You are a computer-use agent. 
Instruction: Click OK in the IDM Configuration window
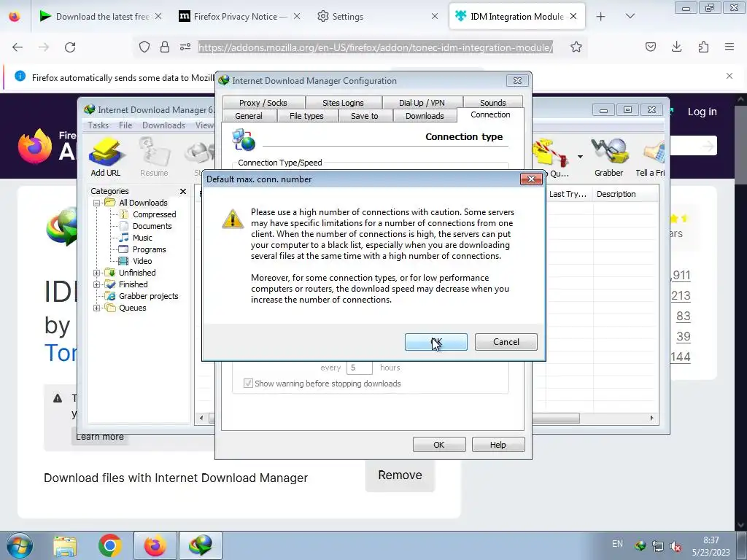(438, 445)
